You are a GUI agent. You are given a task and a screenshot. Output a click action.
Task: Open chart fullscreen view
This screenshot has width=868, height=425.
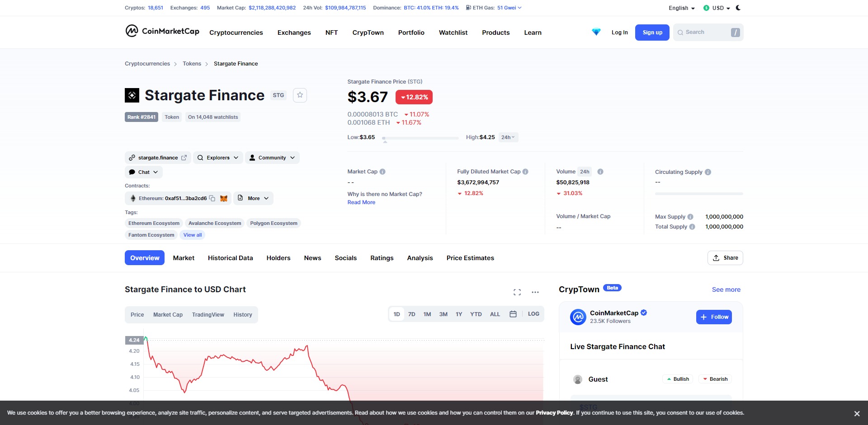click(x=517, y=292)
